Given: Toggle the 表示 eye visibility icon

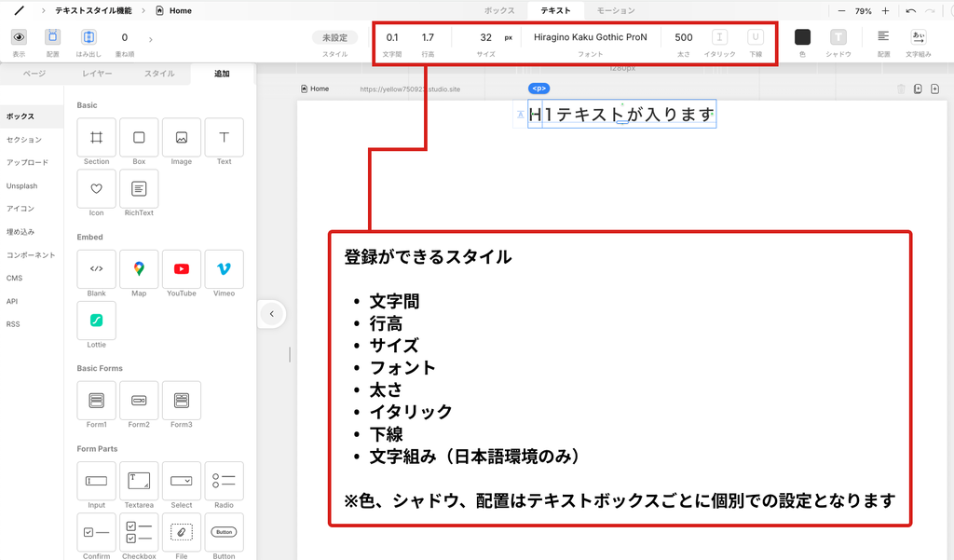Looking at the screenshot, I should tap(19, 37).
